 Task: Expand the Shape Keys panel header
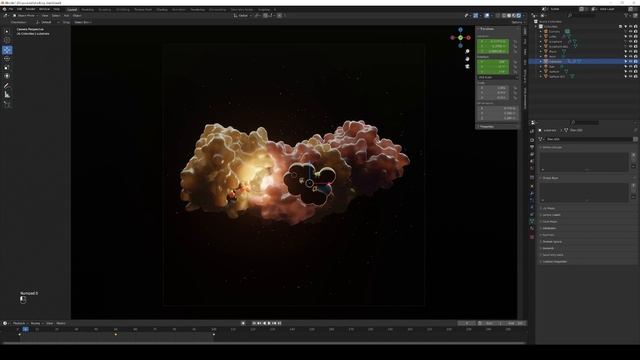pyautogui.click(x=550, y=178)
